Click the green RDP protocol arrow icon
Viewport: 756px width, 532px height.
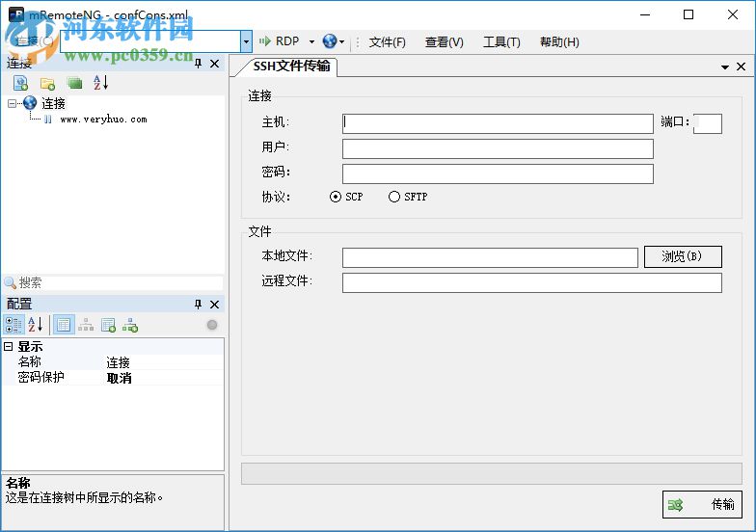coord(264,41)
